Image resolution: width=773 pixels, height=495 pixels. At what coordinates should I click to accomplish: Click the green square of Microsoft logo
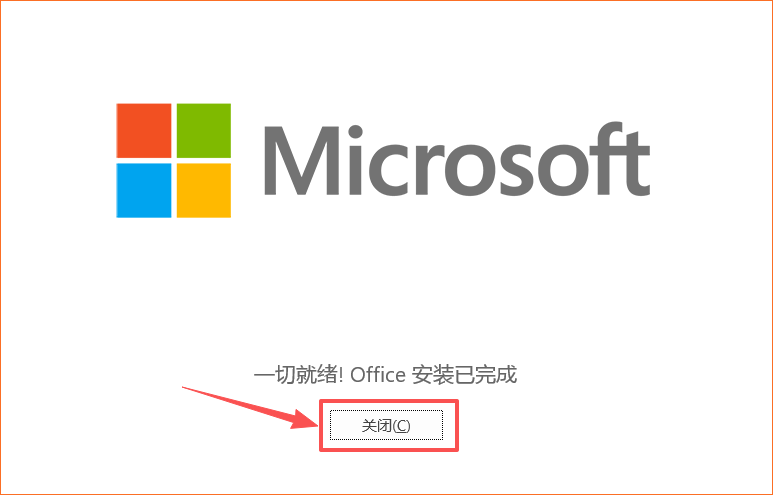coord(204,131)
